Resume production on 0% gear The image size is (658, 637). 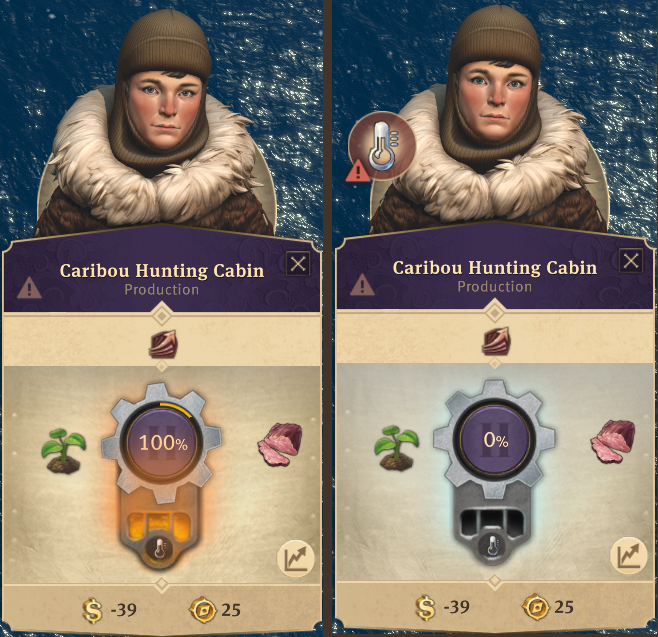click(496, 440)
